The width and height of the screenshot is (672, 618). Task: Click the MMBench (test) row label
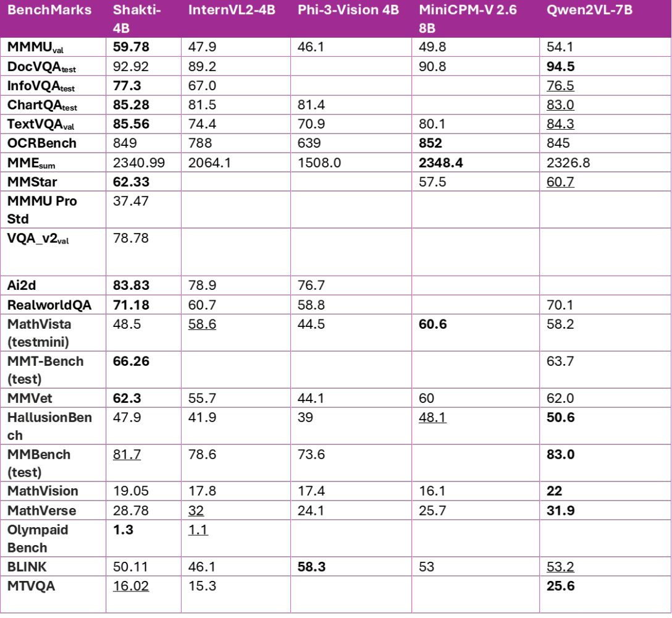point(39,463)
